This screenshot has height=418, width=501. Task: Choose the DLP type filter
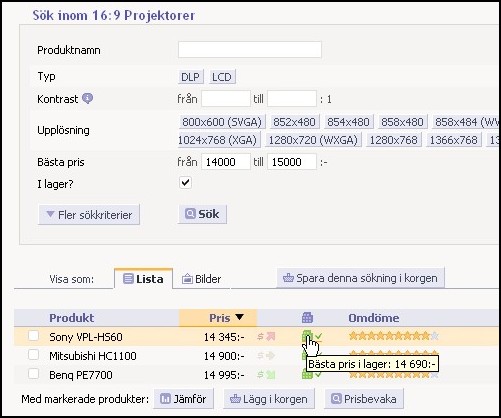190,77
